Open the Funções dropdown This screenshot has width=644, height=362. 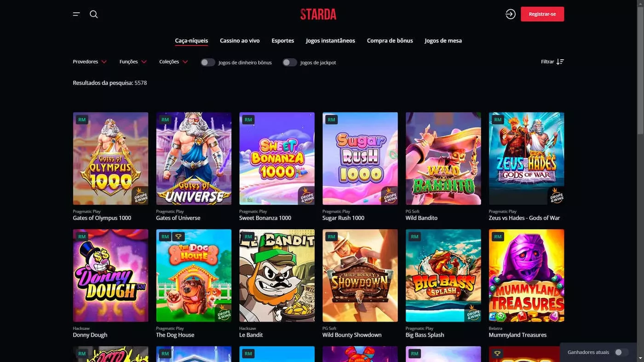coord(133,62)
